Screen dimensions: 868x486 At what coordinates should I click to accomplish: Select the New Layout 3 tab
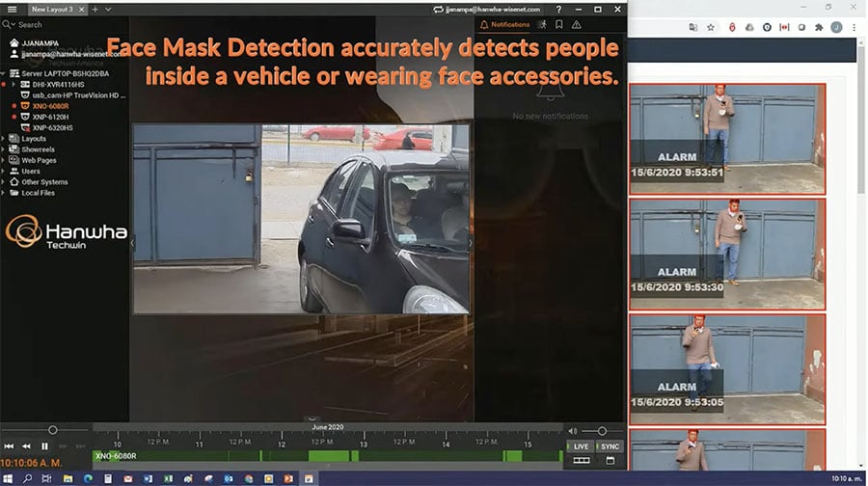tap(52, 9)
